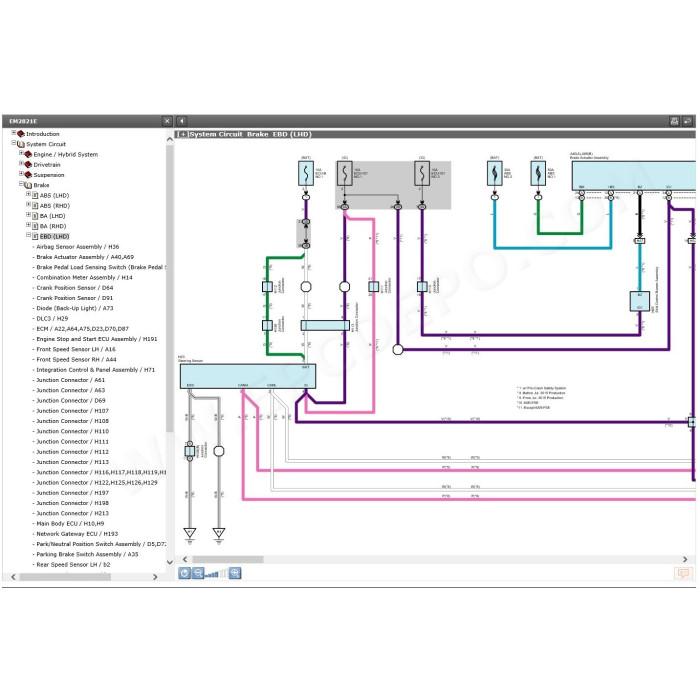Select Rear Speed Sensor LH / b2
This screenshot has height=700, width=700.
73,565
